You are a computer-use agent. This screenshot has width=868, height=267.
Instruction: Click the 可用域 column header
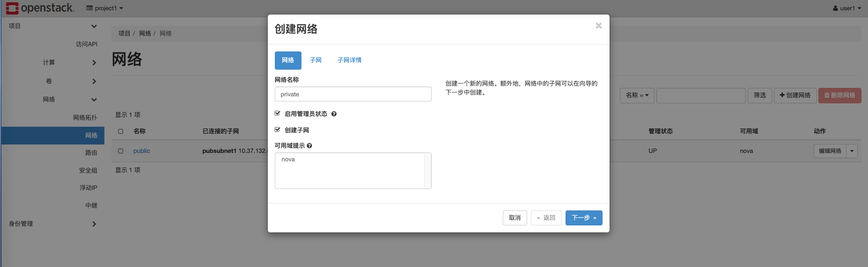coord(749,131)
